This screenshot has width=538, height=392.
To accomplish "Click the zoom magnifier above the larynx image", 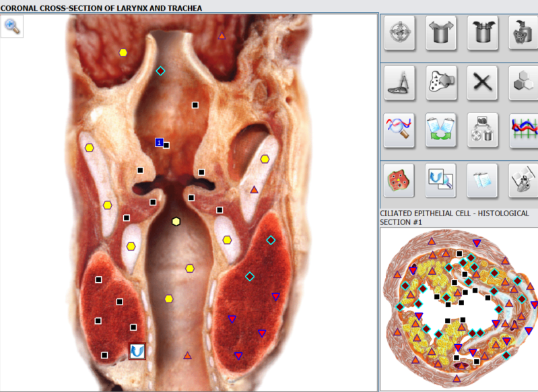I will pyautogui.click(x=12, y=26).
